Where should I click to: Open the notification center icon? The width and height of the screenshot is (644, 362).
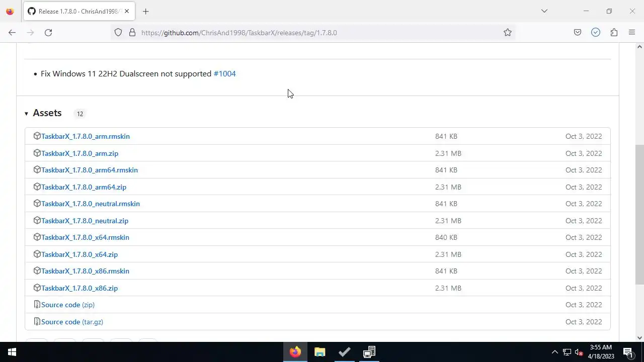tap(628, 352)
